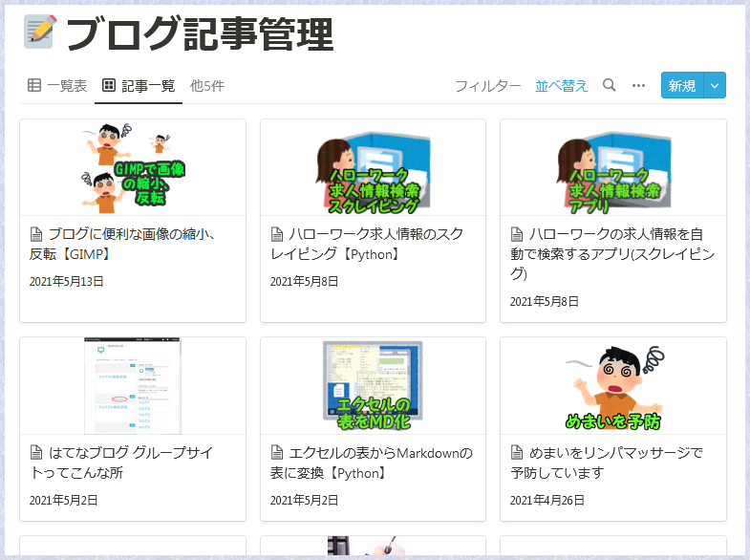Open GIMPで画像の縮小、反転 cover thumbnail

[x=133, y=167]
